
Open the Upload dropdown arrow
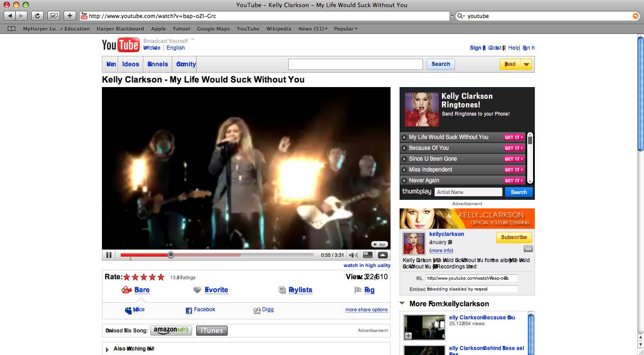coord(526,65)
